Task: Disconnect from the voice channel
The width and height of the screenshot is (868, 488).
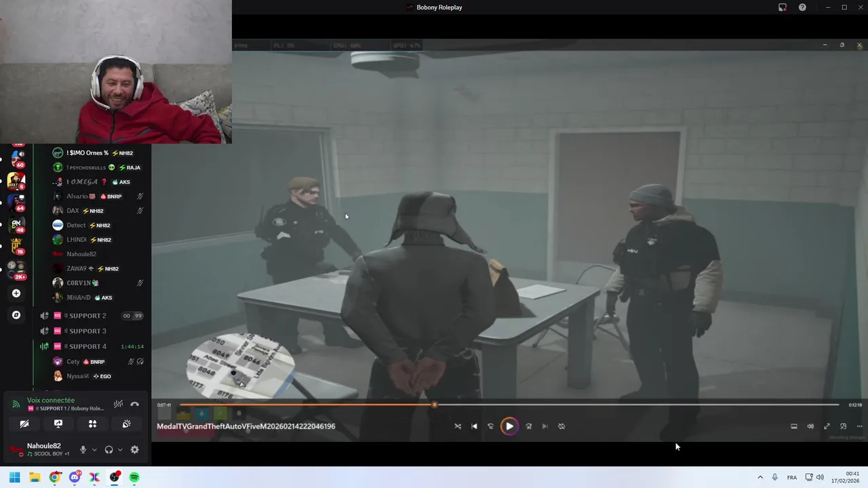Action: (135, 404)
